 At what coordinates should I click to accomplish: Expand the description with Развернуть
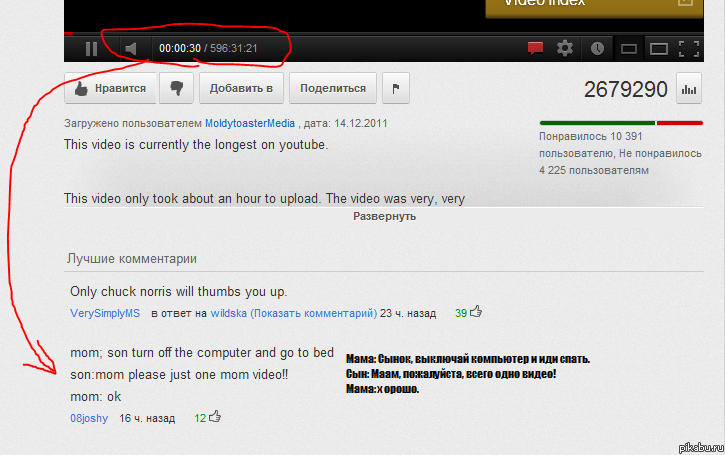point(384,216)
